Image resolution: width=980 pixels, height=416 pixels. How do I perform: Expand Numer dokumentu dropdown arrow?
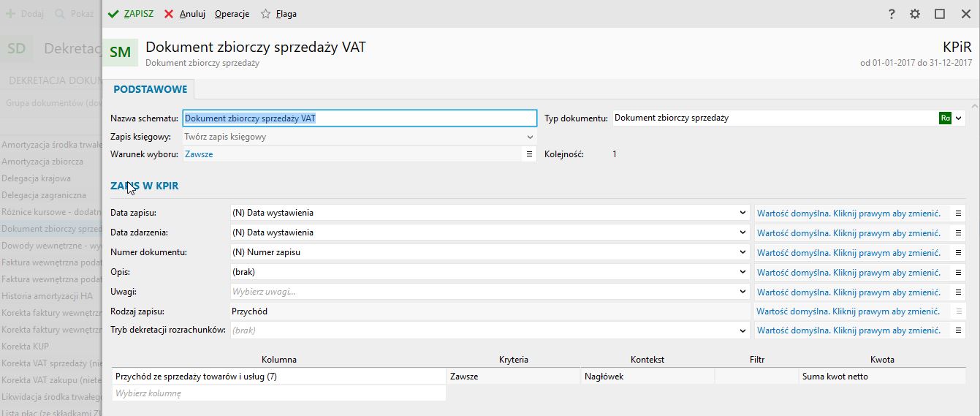(x=743, y=252)
